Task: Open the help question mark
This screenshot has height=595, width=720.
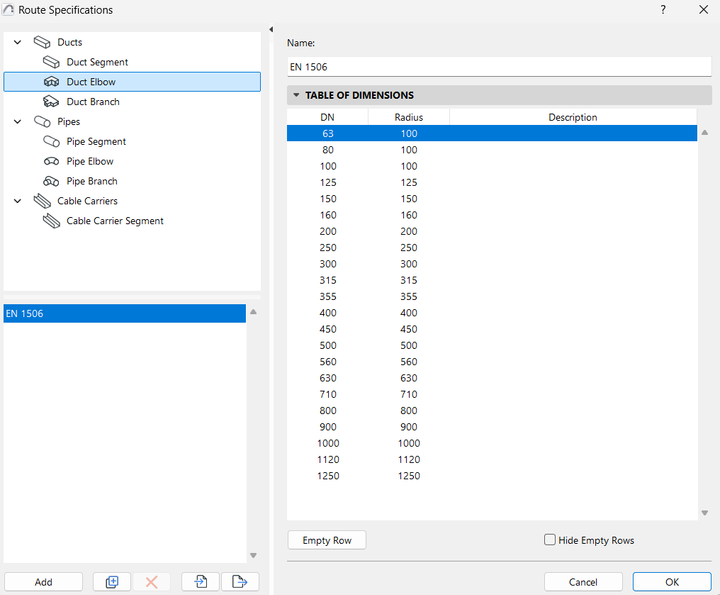Action: click(663, 10)
